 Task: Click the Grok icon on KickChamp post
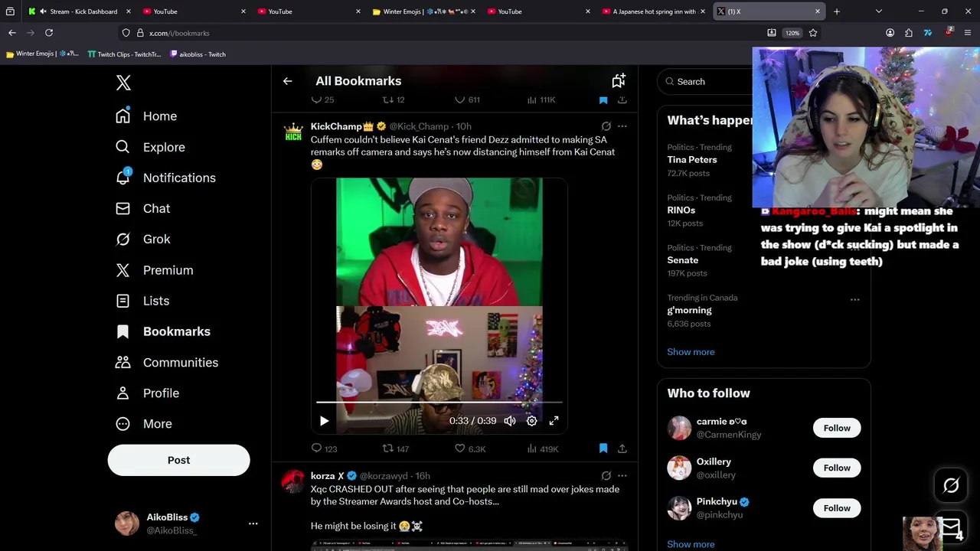[x=606, y=126]
